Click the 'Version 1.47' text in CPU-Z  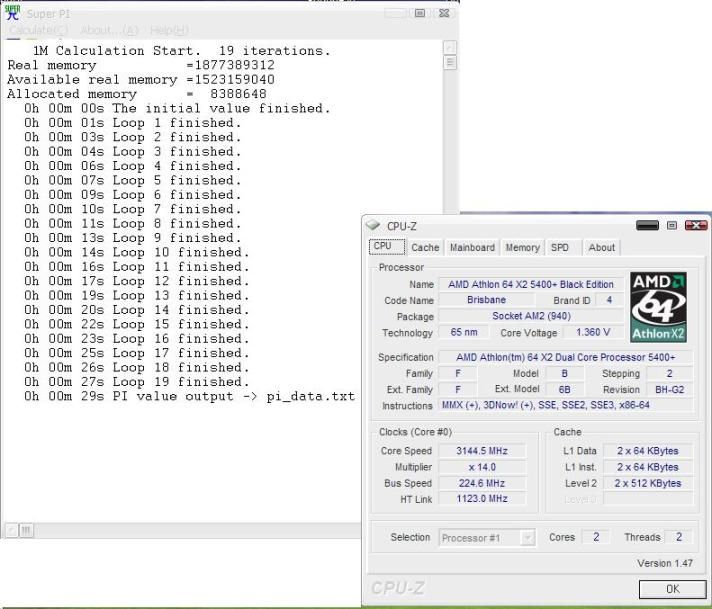coord(665,563)
